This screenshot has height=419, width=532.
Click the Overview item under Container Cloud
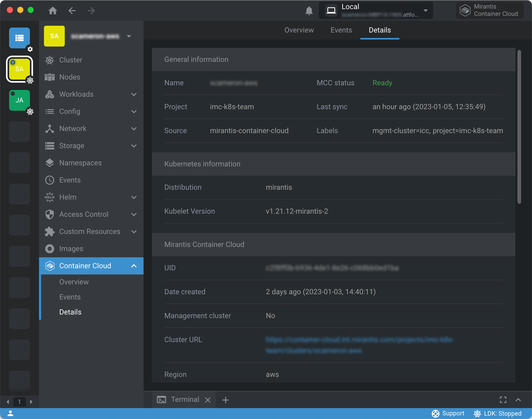pyautogui.click(x=74, y=282)
